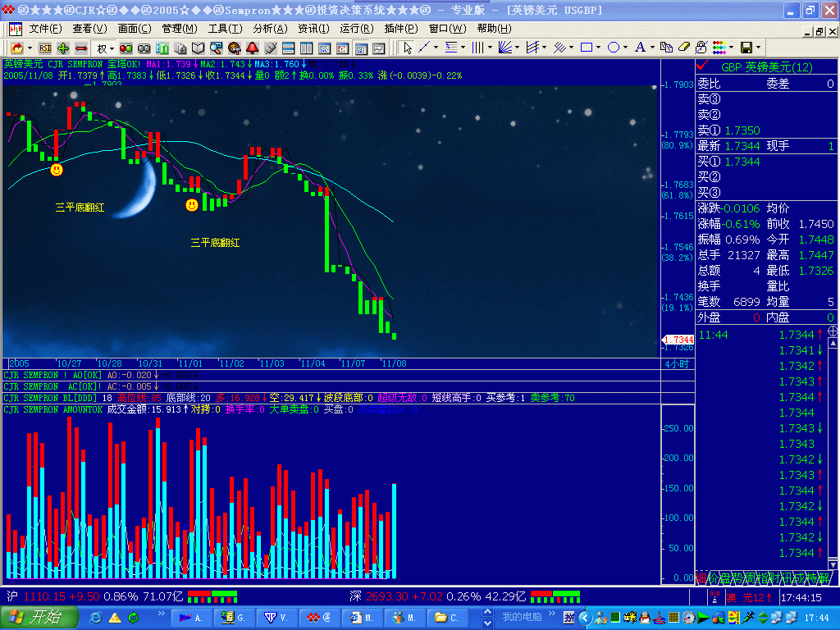The height and width of the screenshot is (630, 840).
Task: Click the vertical split window layout icon
Action: point(307,48)
